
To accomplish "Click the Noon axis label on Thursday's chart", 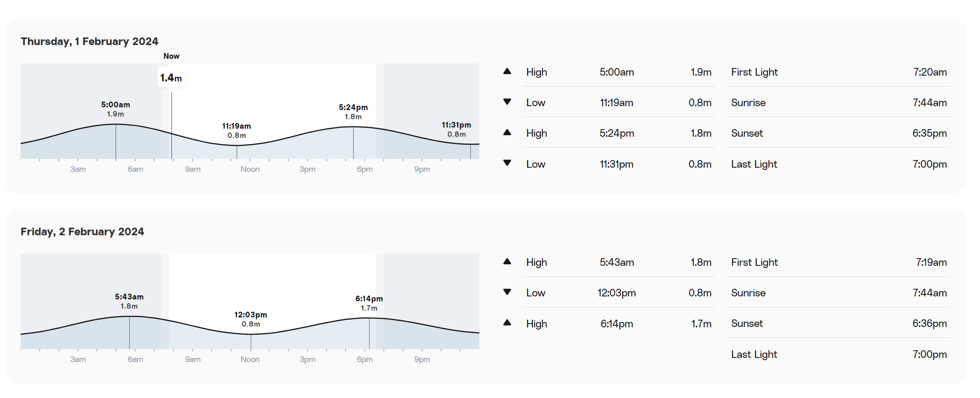I will tap(250, 169).
